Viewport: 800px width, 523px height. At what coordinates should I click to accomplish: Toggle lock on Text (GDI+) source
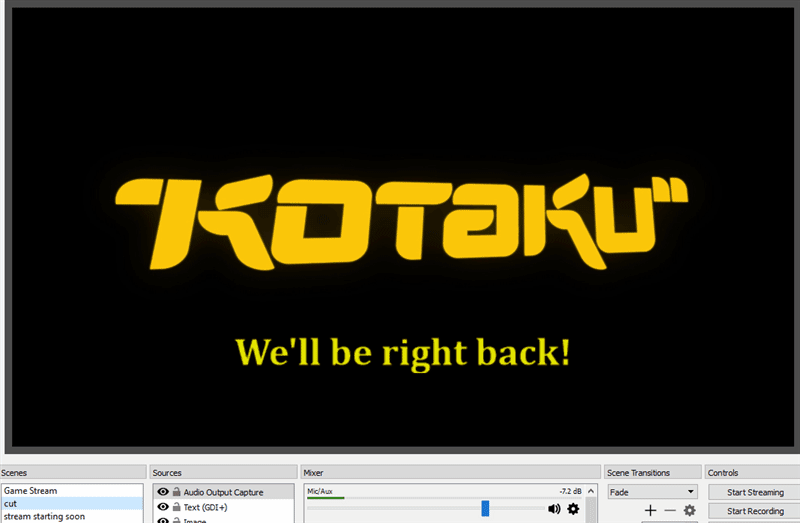[x=177, y=507]
